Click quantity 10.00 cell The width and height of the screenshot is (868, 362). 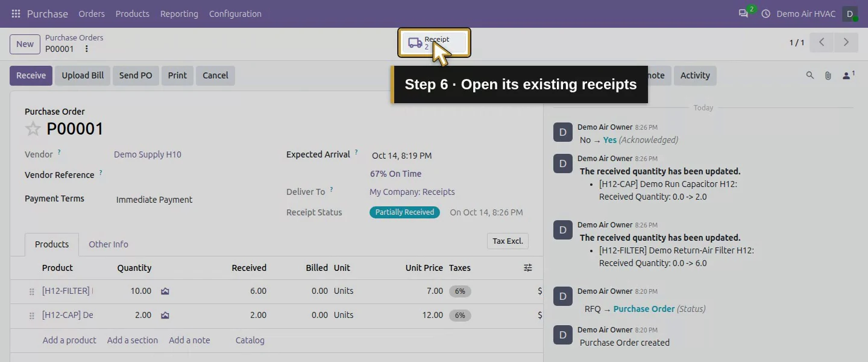141,291
